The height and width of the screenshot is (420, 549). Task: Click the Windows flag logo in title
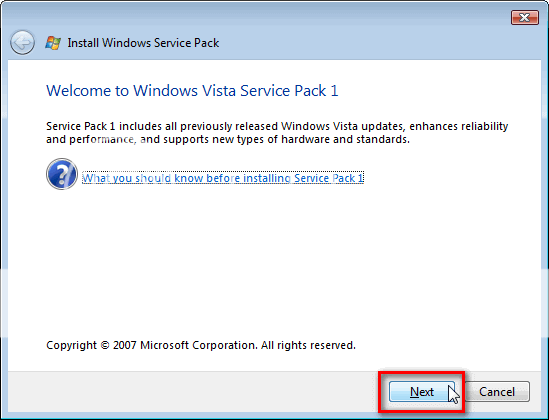(x=53, y=43)
